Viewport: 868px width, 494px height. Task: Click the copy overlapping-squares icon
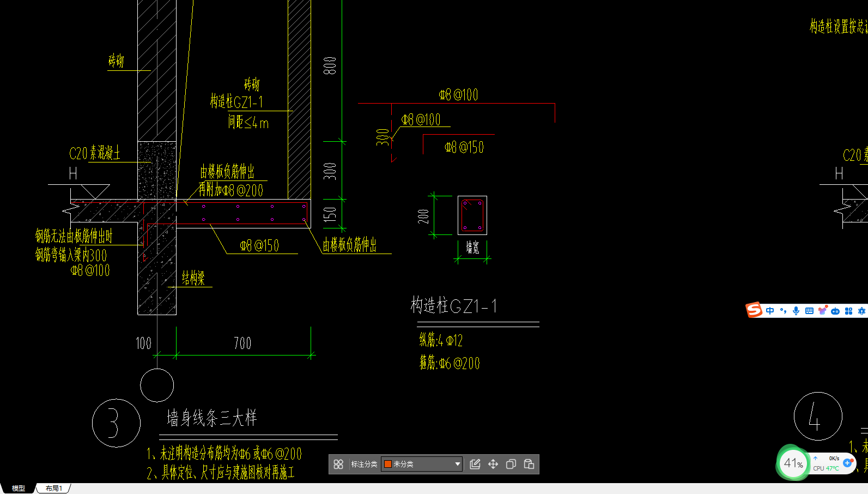[511, 464]
